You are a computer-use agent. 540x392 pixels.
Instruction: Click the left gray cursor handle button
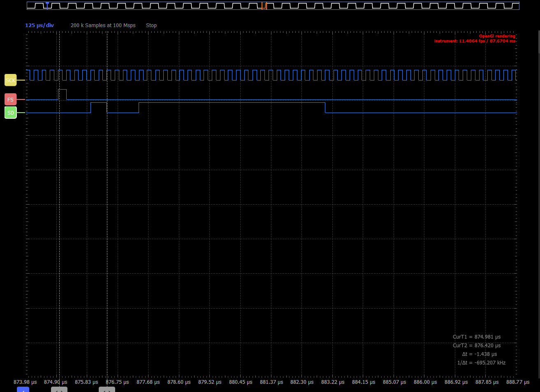[59, 389]
